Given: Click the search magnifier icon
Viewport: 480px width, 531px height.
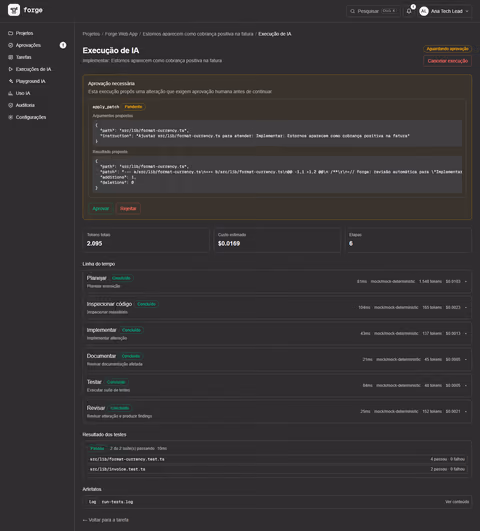Looking at the screenshot, I should (x=353, y=11).
